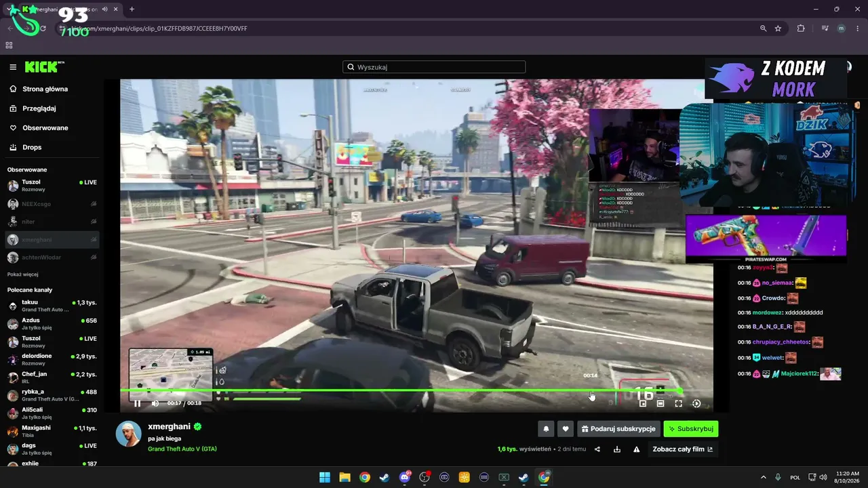Open the hamburger sidebar menu
This screenshot has height=488, width=868.
13,67
